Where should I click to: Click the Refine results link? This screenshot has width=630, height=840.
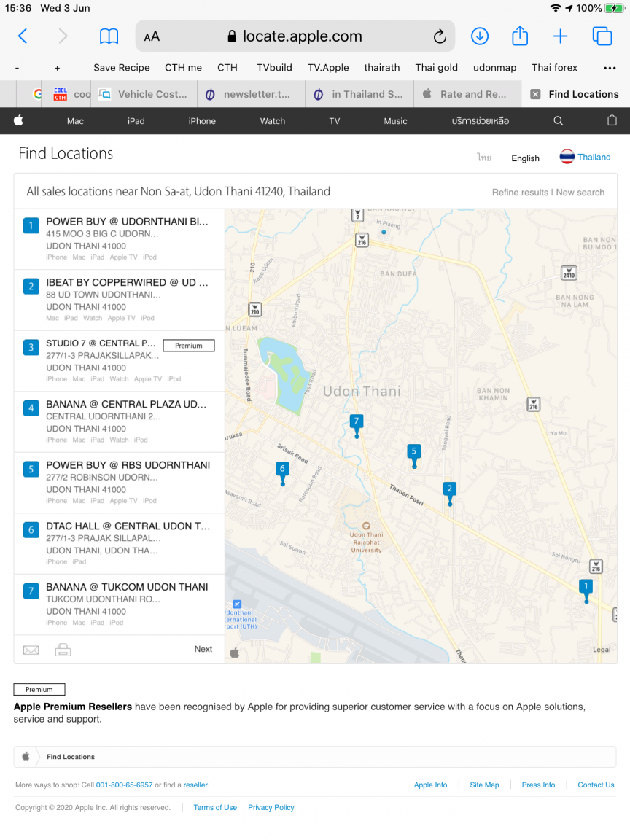coord(520,192)
